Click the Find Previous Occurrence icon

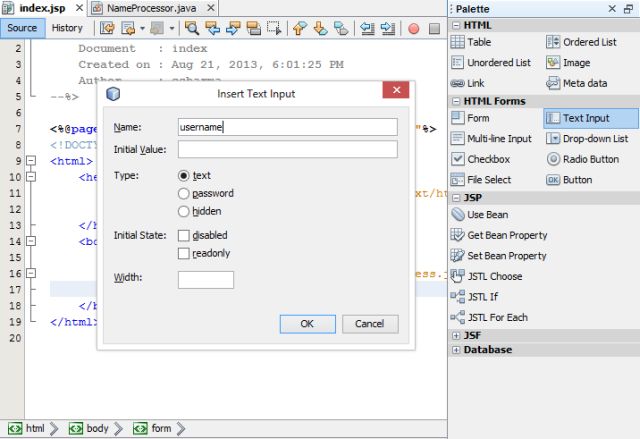pyautogui.click(x=213, y=28)
